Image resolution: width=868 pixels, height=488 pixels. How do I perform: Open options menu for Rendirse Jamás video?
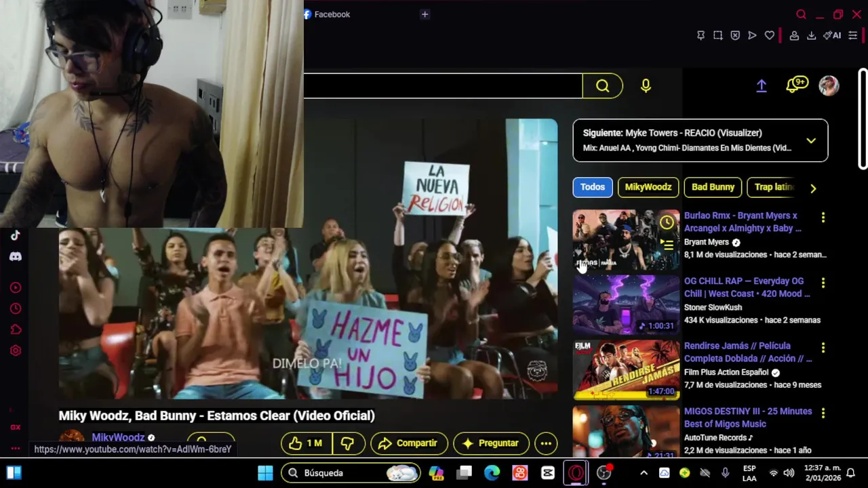point(823,348)
